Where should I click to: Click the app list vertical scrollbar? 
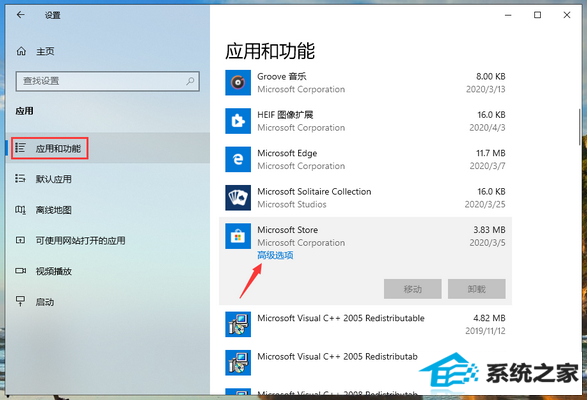pyautogui.click(x=580, y=127)
